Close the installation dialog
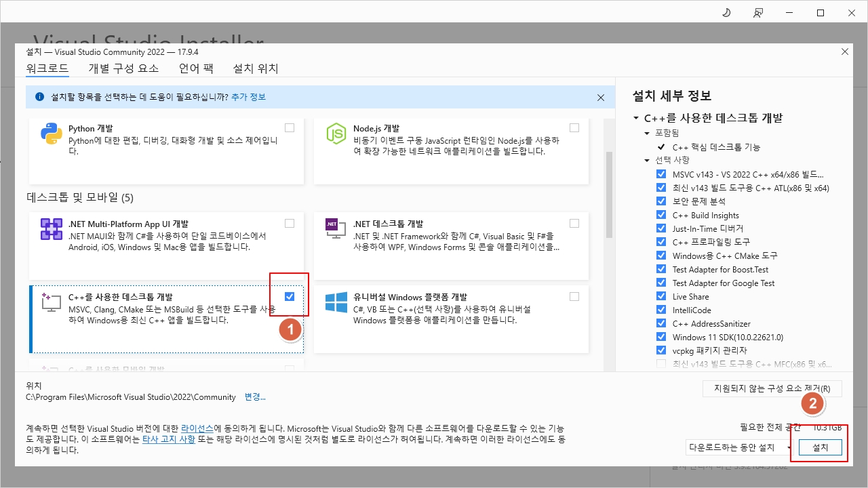The width and height of the screenshot is (868, 488). pyautogui.click(x=844, y=52)
